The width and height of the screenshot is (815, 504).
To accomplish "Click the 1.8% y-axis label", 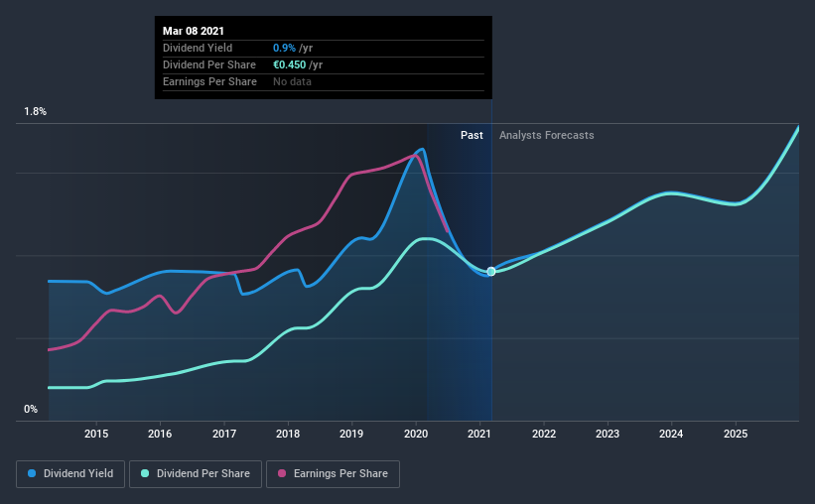I will 36,112.
